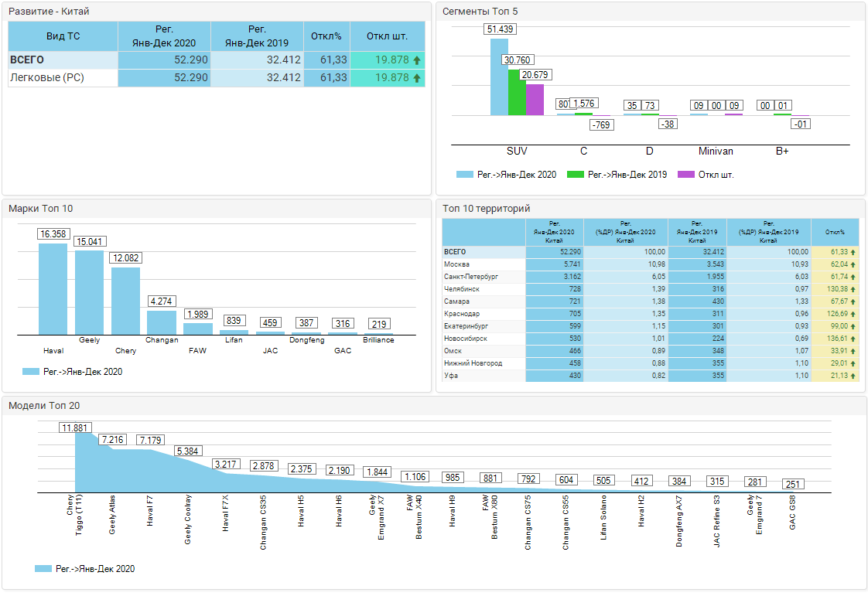Click the green arrow in Челябинск row
This screenshot has height=613, width=868.
pyautogui.click(x=853, y=289)
